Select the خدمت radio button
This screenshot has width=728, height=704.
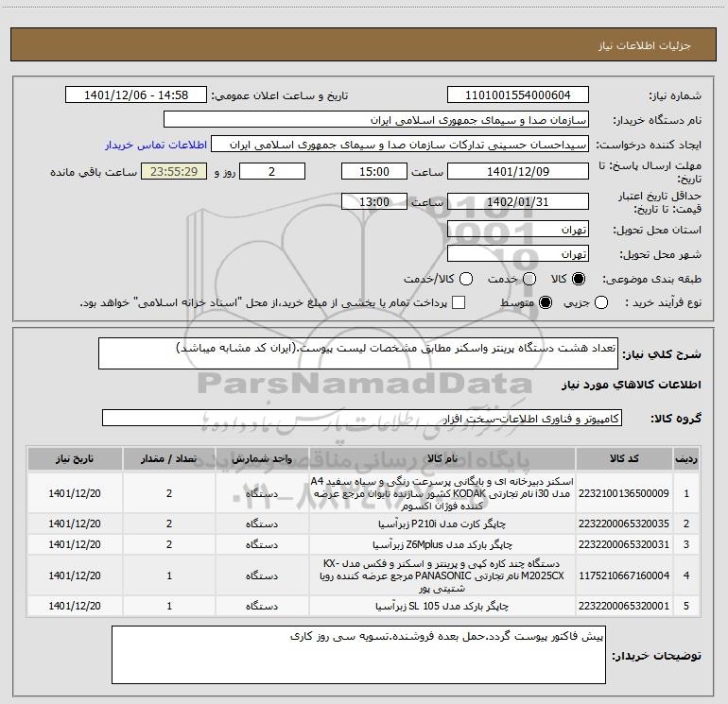[x=529, y=279]
